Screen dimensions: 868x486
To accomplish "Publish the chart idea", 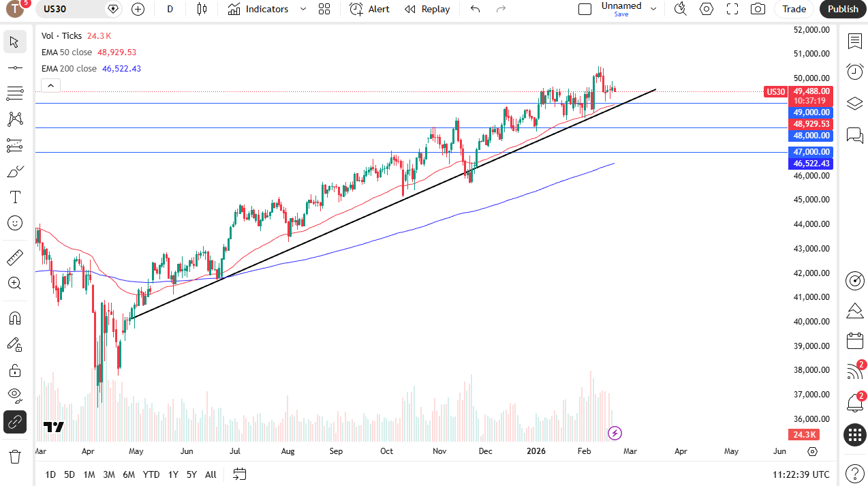I will click(x=843, y=9).
